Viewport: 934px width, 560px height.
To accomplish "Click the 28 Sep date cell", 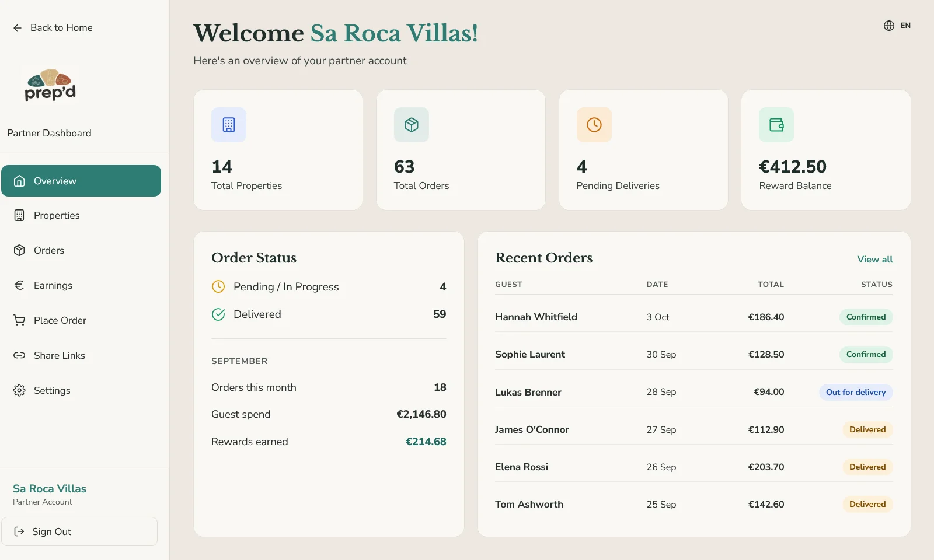I will (x=661, y=392).
